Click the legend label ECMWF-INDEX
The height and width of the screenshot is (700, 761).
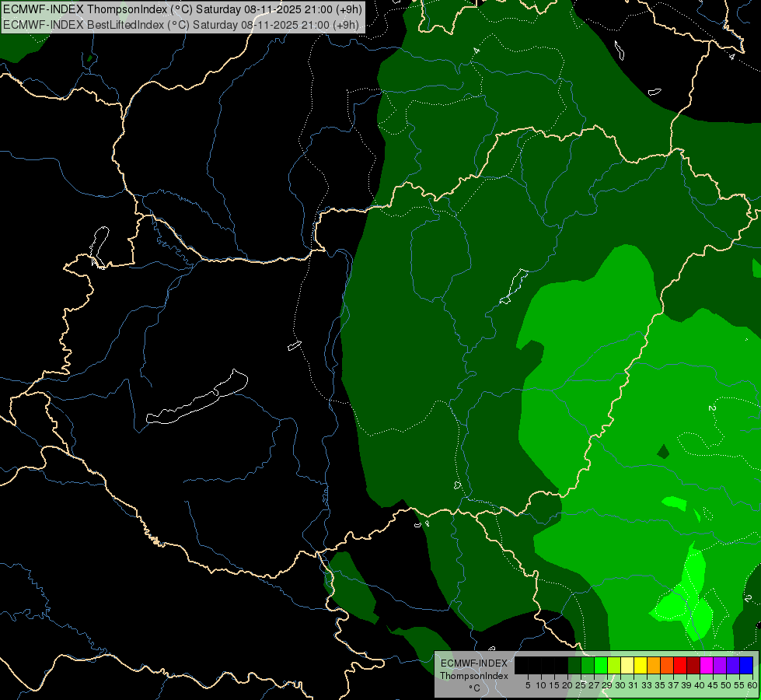(x=474, y=663)
